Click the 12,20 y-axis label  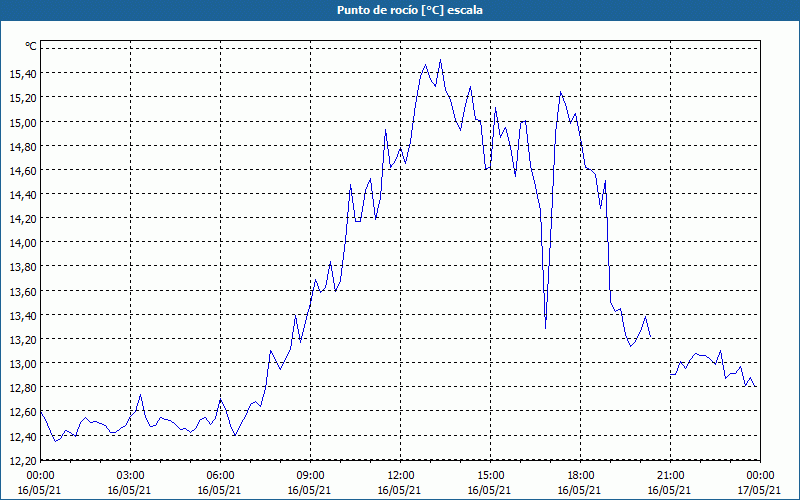point(23,461)
